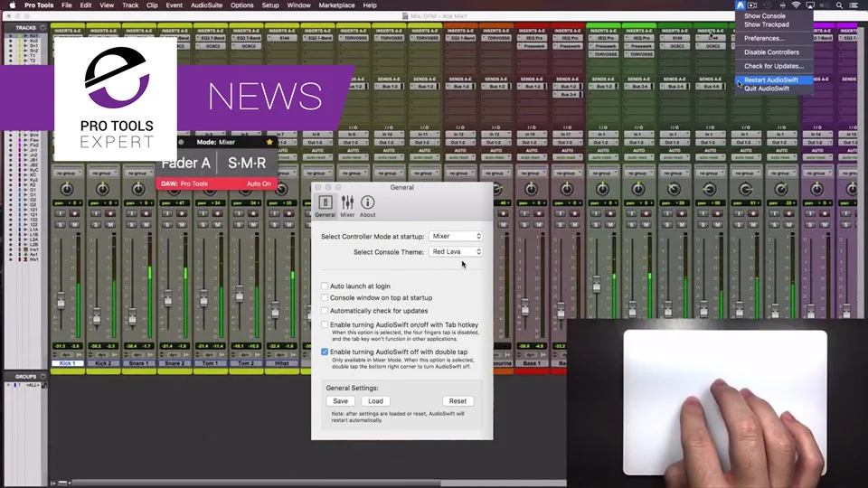The image size is (868, 488).
Task: Record-enable the Tom 2 track
Action: pyautogui.click(x=253, y=213)
